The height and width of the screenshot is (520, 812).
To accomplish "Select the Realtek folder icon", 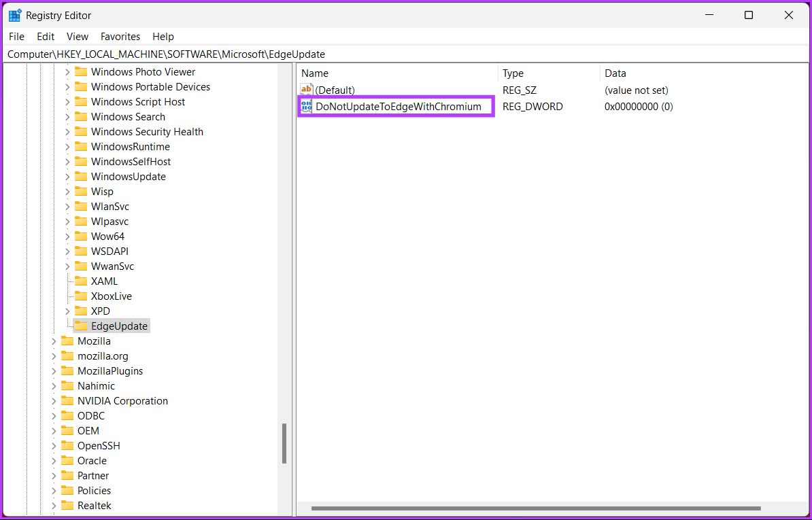I will 67,506.
